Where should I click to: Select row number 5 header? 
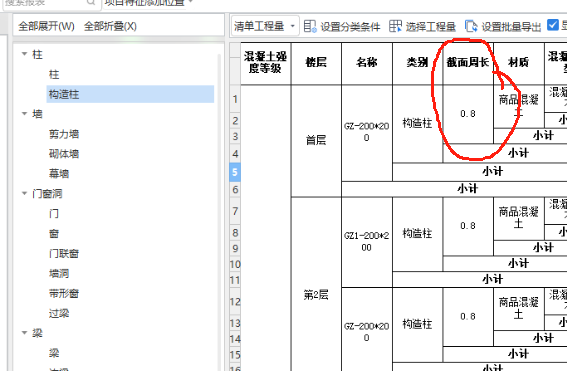tap(235, 172)
